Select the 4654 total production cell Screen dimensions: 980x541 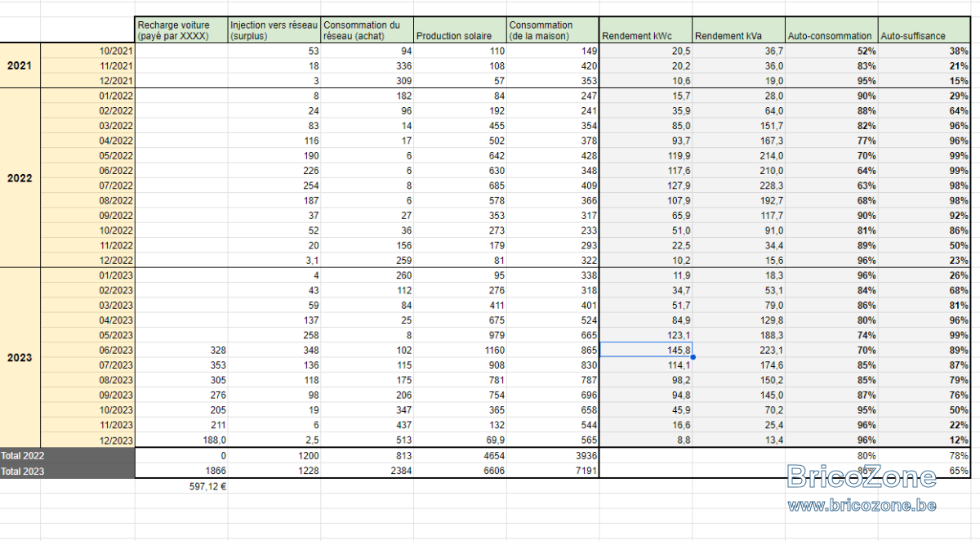tap(460, 455)
